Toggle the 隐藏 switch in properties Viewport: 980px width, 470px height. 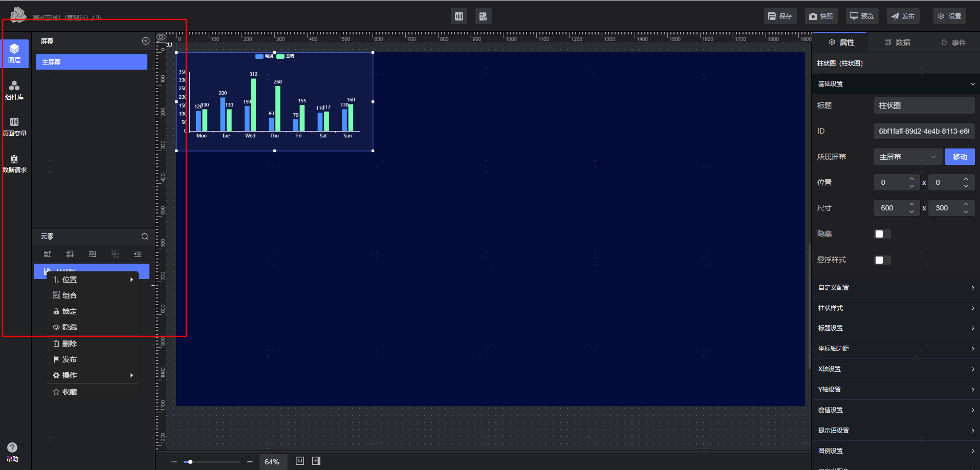tap(882, 234)
